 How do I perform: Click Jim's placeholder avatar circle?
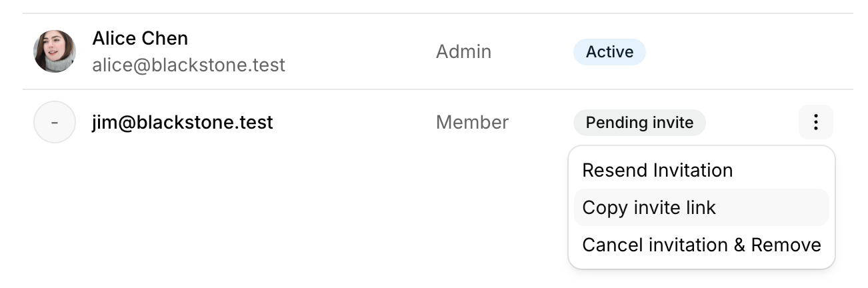[x=55, y=122]
